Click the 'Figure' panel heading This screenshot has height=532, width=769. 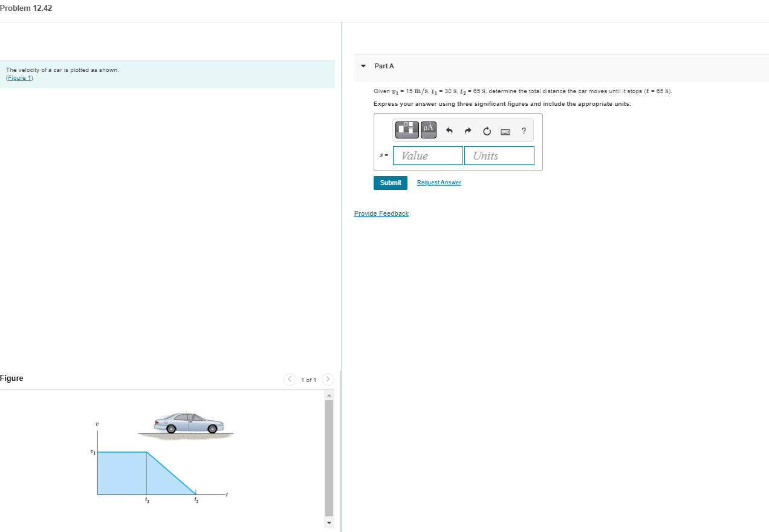11,378
